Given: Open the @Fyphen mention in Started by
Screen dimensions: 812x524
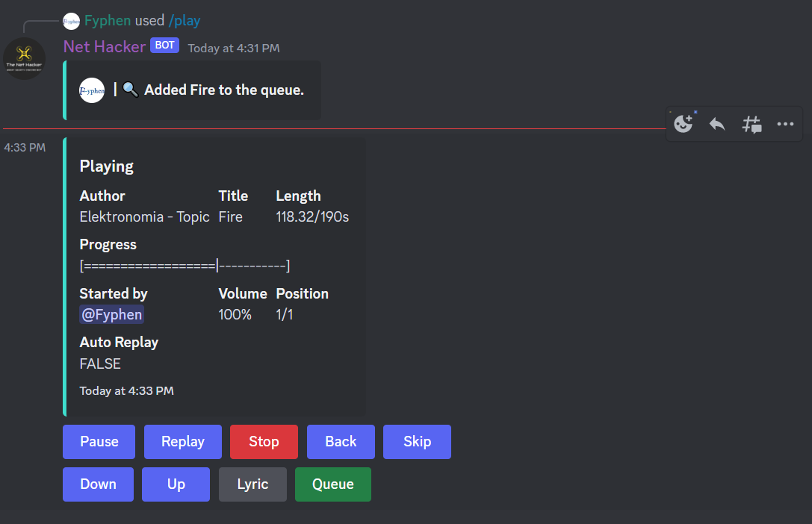Looking at the screenshot, I should (x=111, y=314).
